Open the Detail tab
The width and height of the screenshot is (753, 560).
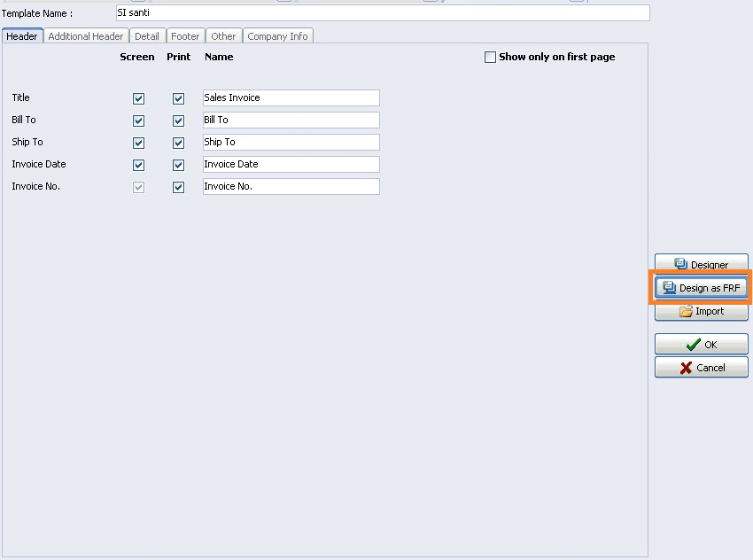(x=147, y=36)
